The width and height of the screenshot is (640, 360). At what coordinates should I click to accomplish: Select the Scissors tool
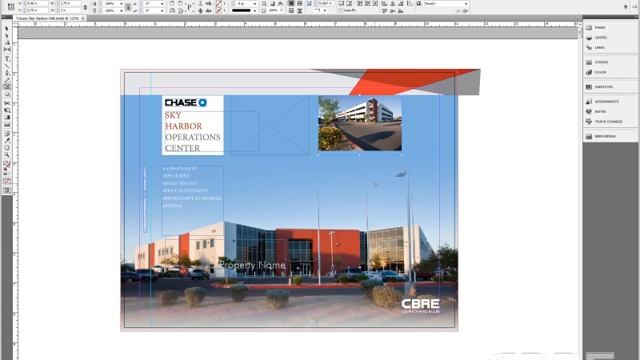pyautogui.click(x=7, y=103)
